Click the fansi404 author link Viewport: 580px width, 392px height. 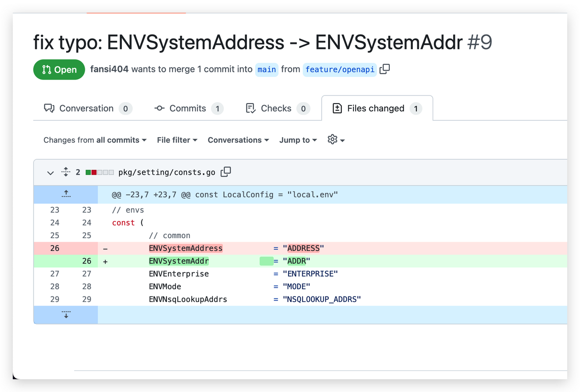tap(109, 69)
